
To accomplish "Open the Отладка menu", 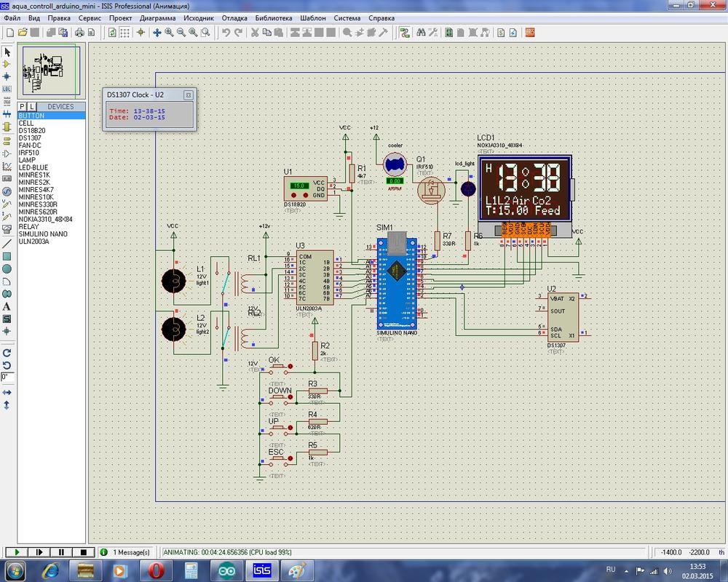I will tap(234, 17).
